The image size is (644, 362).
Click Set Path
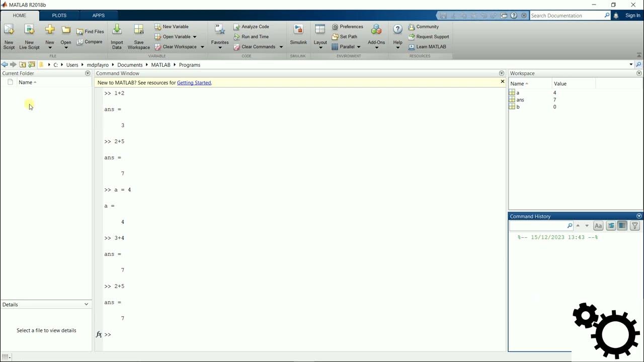[344, 37]
